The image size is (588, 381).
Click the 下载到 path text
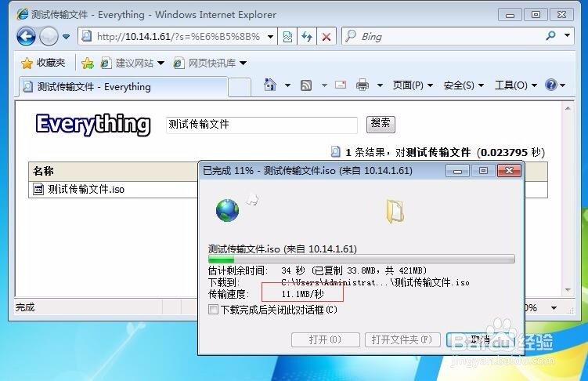click(375, 282)
